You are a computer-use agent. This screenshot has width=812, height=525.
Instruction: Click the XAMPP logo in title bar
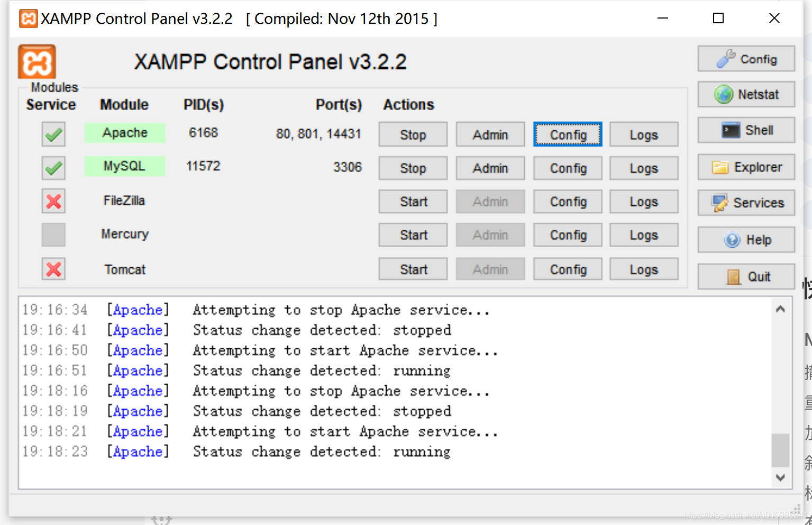pyautogui.click(x=29, y=19)
